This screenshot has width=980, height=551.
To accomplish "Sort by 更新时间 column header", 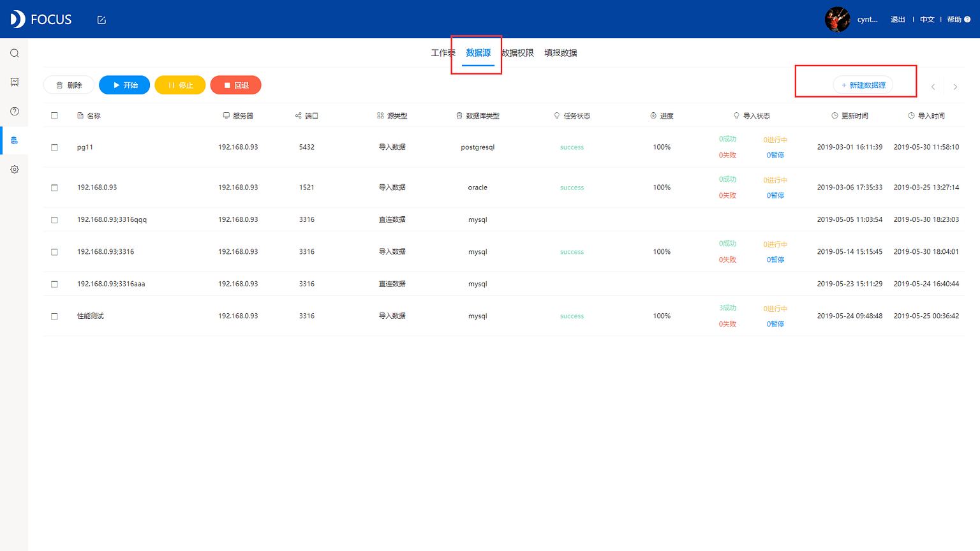I will point(850,115).
